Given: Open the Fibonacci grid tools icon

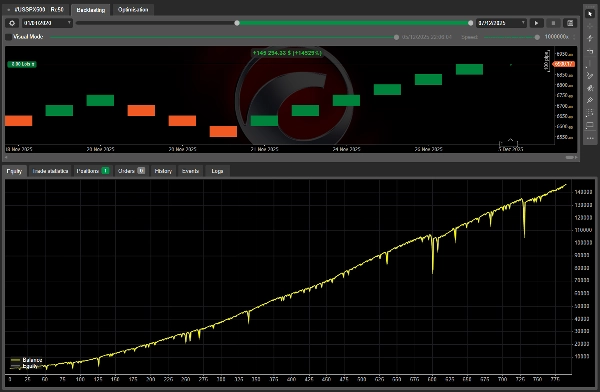Looking at the screenshot, I should 590,113.
